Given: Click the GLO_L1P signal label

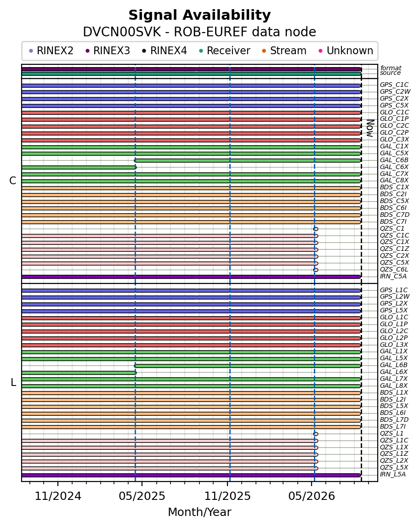Looking at the screenshot, I should (394, 324).
